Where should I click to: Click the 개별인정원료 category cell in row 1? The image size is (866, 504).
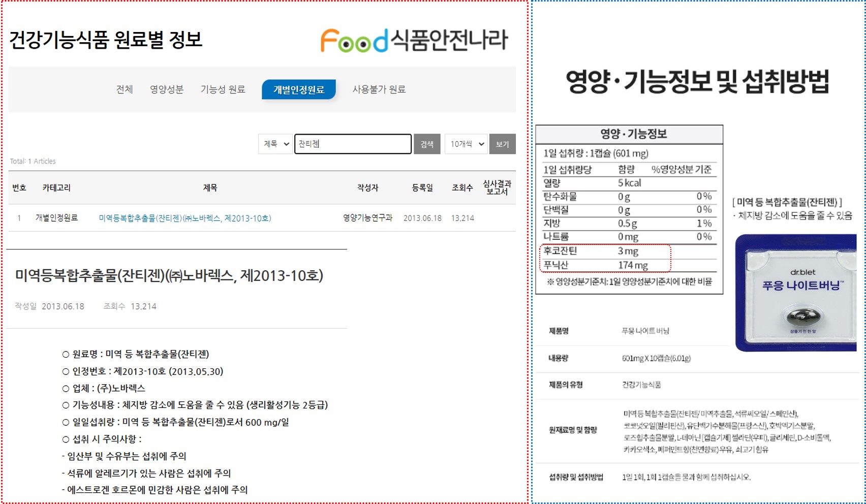(56, 218)
